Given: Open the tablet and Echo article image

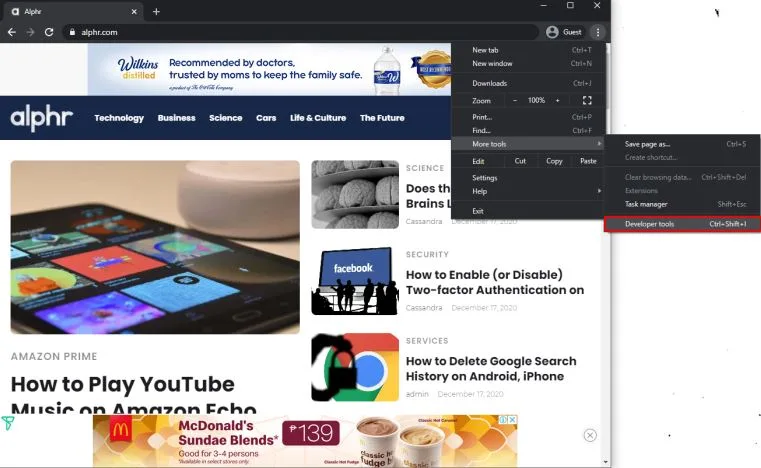Looking at the screenshot, I should pyautogui.click(x=155, y=247).
